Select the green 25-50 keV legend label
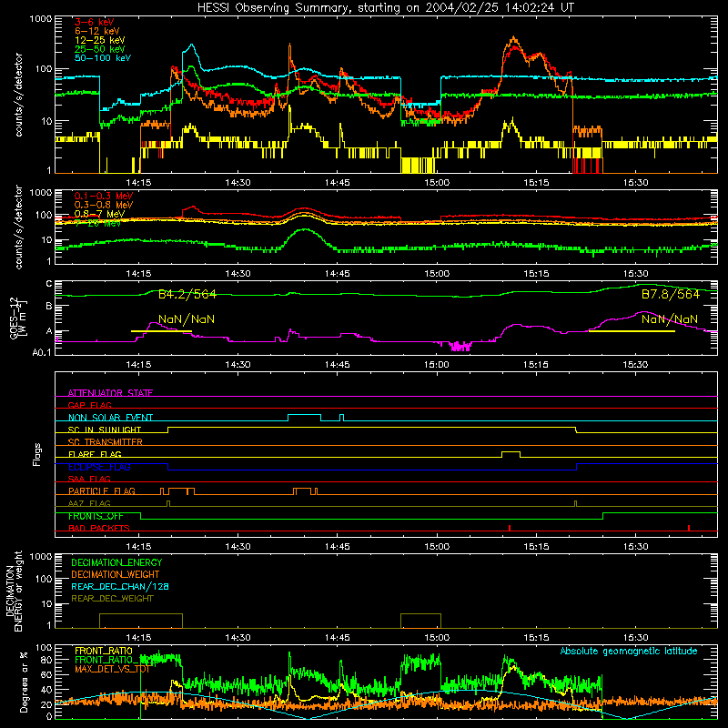The image size is (728, 728). point(100,49)
